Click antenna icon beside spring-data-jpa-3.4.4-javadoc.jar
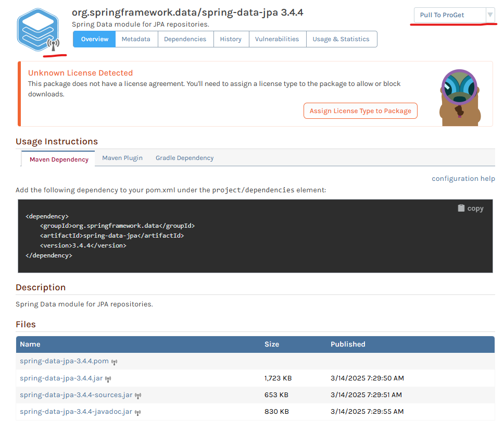This screenshot has width=504, height=431. (x=137, y=412)
